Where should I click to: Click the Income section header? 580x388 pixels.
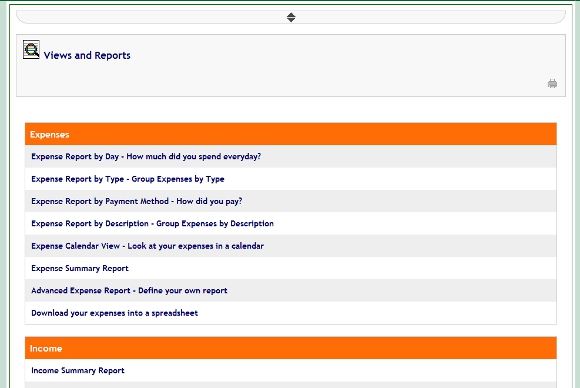pos(291,348)
